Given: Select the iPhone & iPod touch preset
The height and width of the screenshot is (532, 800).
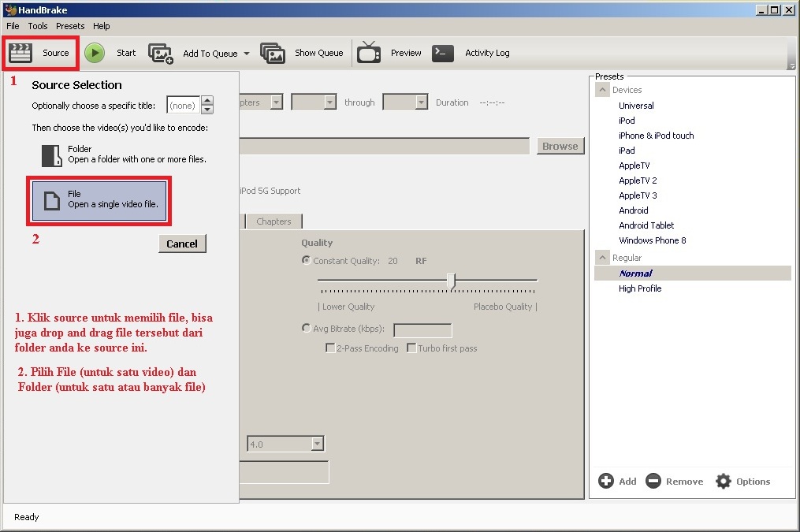Looking at the screenshot, I should (656, 136).
